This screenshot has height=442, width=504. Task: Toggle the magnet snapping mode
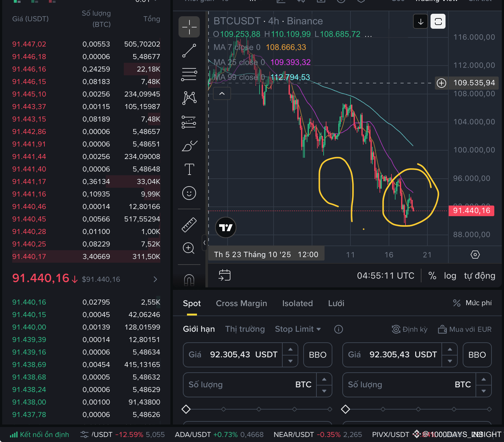189,280
